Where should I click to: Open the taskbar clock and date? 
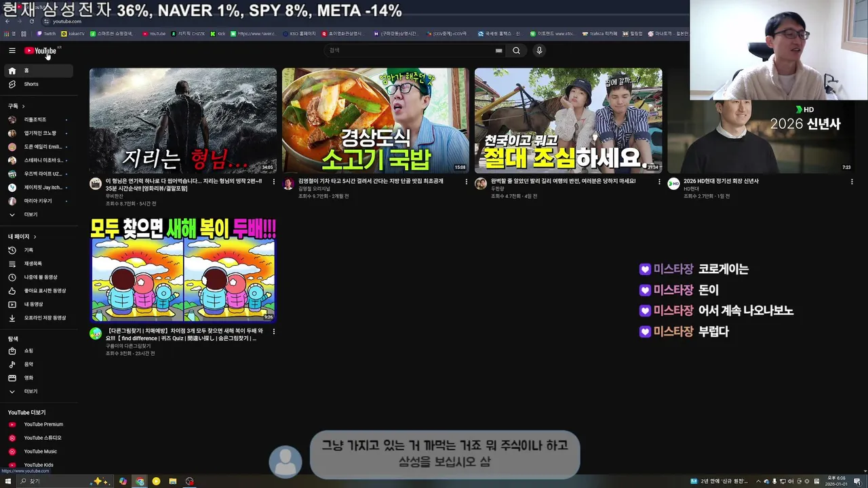pos(835,481)
